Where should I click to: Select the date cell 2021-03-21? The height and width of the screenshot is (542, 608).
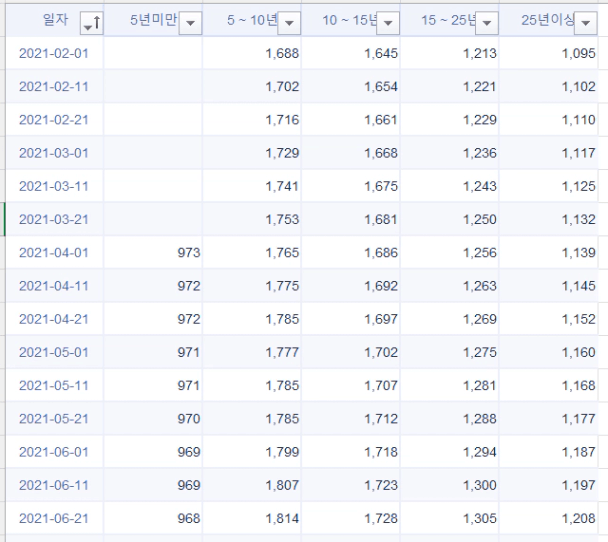click(54, 219)
